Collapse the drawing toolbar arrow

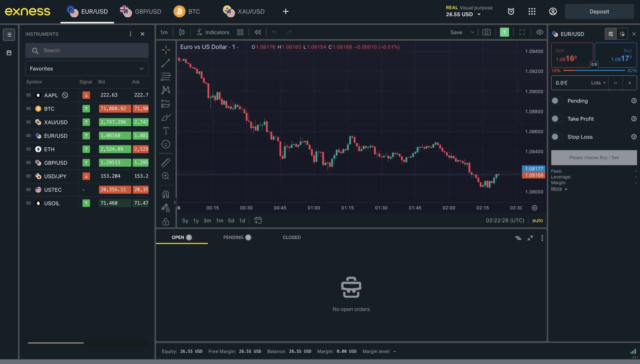coord(175,202)
